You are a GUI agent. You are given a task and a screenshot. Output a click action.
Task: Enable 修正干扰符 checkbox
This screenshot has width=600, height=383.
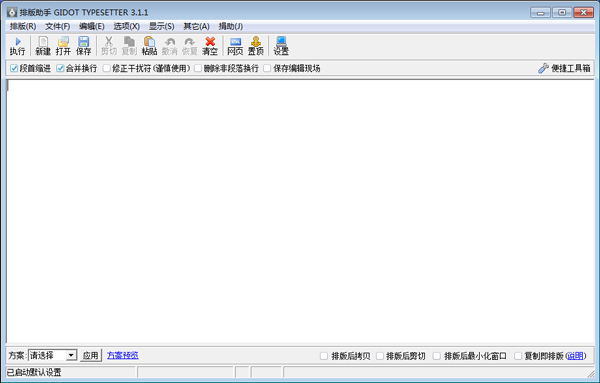(x=106, y=68)
